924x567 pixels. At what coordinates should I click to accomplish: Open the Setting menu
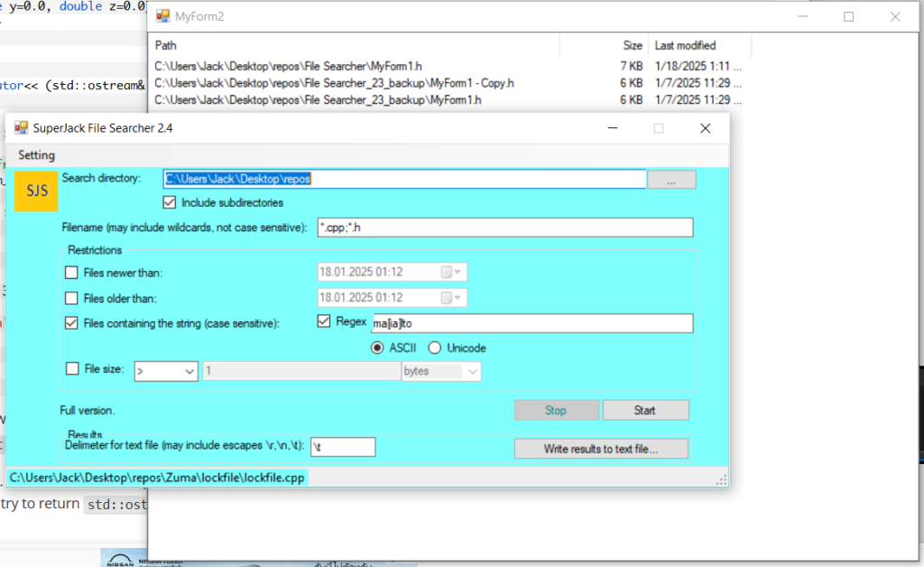coord(36,154)
